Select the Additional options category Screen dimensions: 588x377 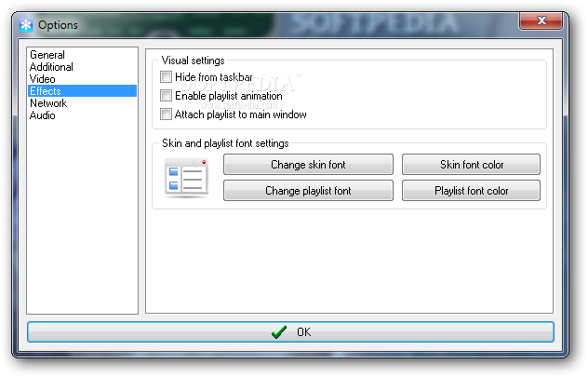pos(82,67)
